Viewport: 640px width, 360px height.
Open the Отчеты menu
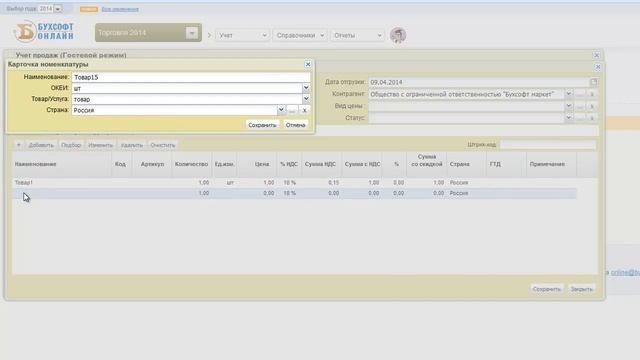(358, 36)
